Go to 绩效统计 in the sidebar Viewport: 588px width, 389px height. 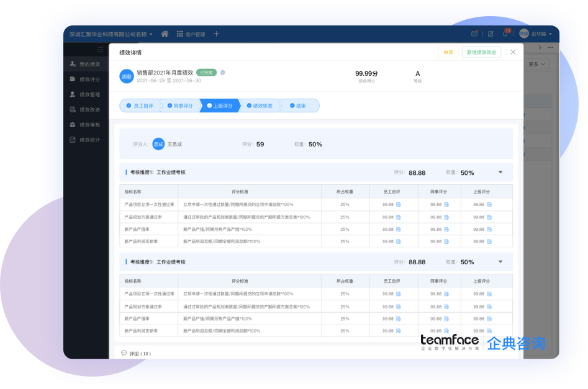pyautogui.click(x=89, y=140)
